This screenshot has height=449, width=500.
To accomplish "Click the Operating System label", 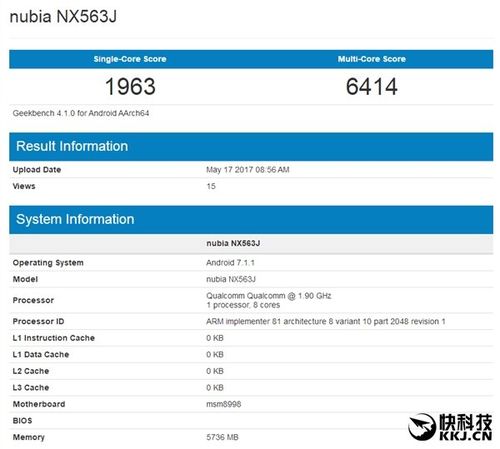I will coord(48,263).
